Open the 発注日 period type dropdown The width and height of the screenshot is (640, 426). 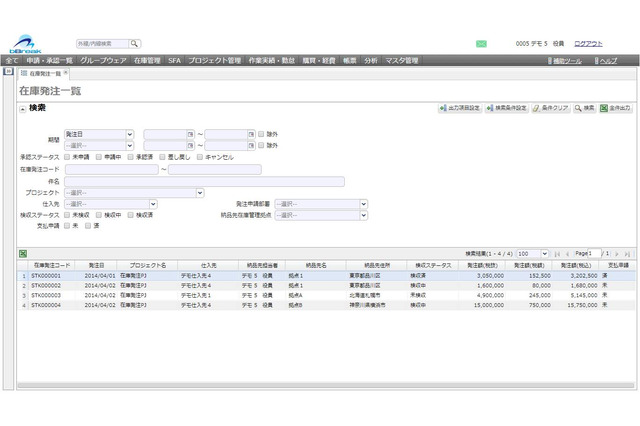click(98, 133)
